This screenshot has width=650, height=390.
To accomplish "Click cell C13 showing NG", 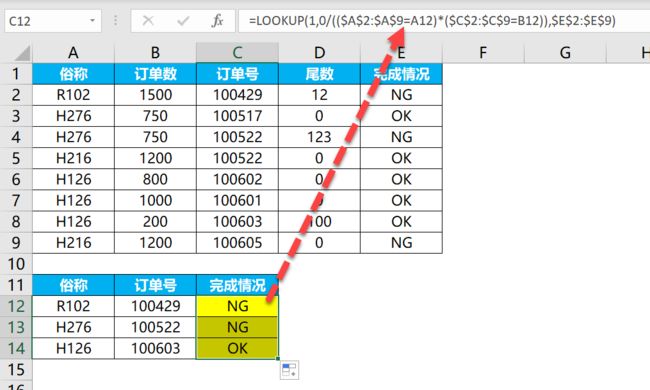I will pos(237,327).
